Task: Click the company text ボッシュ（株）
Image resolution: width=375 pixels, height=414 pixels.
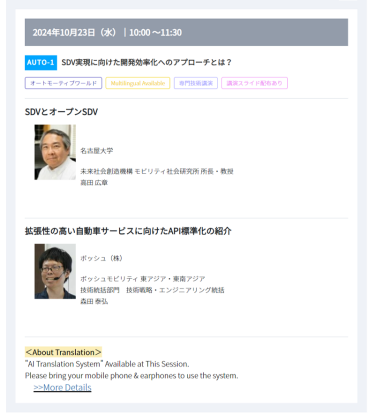Action: tap(101, 258)
